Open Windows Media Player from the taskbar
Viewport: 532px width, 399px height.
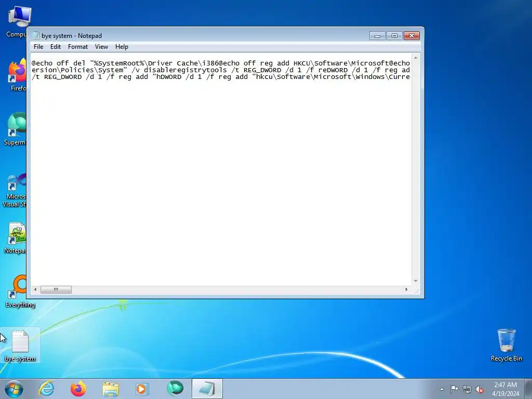[142, 389]
